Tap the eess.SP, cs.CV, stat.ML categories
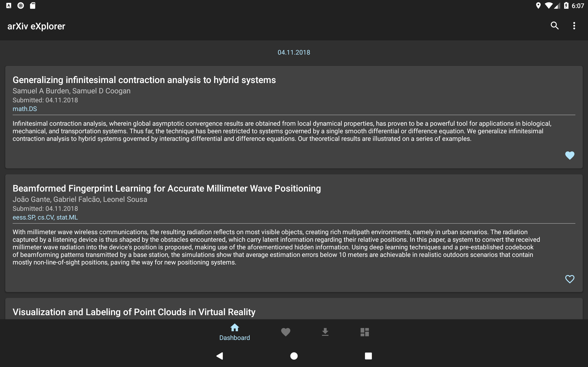The image size is (588, 367). tap(45, 217)
